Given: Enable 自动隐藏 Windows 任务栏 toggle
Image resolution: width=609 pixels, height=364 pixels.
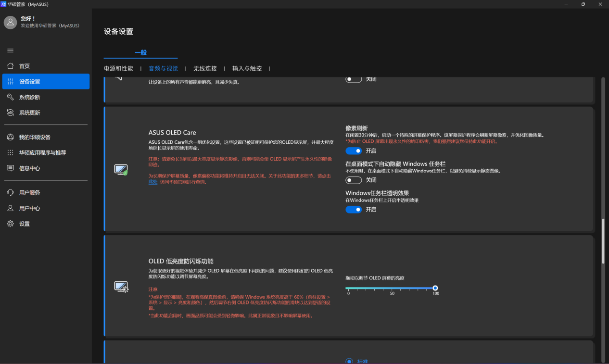Looking at the screenshot, I should pos(354,180).
